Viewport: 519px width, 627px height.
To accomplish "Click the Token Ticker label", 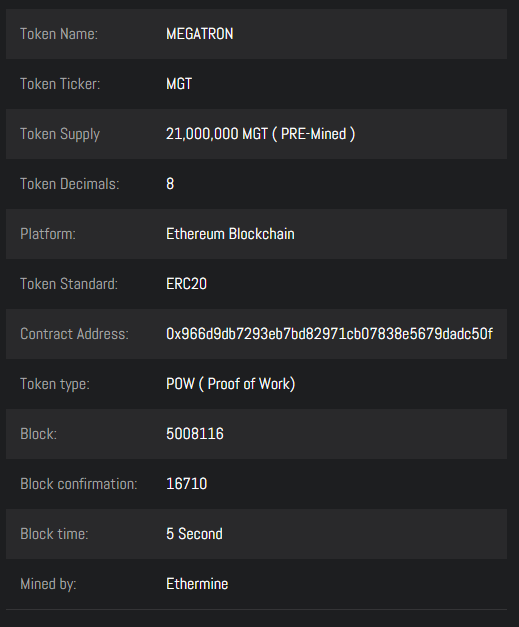I will click(60, 84).
